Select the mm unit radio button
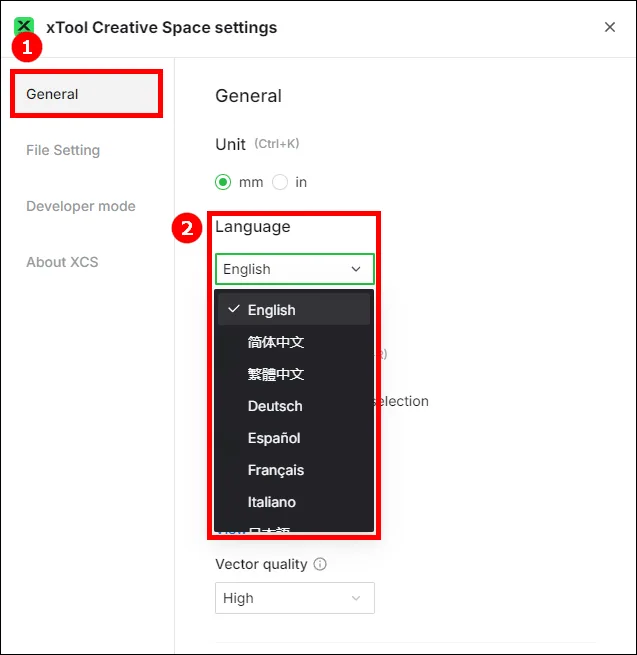Screen dimensions: 637x655 pos(223,182)
